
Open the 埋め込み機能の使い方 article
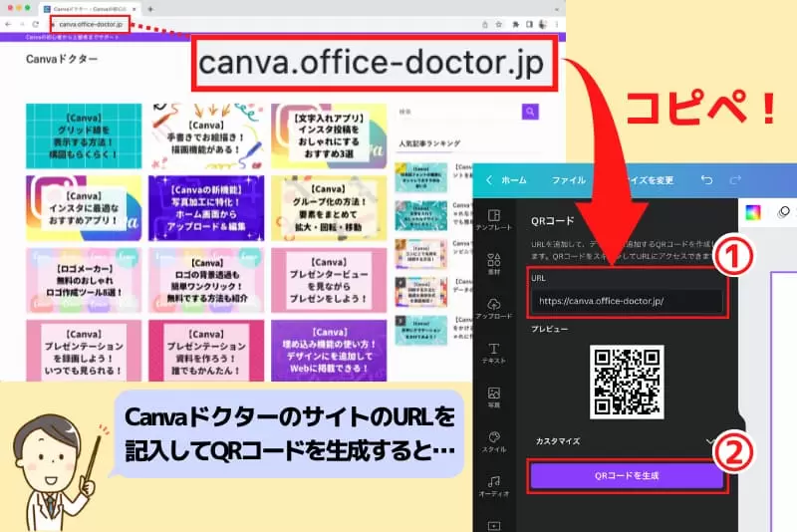click(329, 351)
